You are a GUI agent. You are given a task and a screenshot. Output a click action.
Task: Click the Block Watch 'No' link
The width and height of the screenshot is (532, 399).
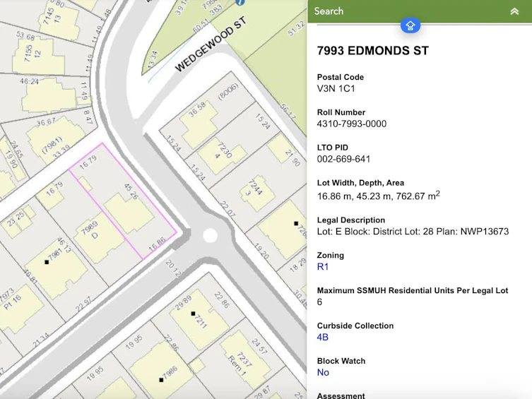323,373
